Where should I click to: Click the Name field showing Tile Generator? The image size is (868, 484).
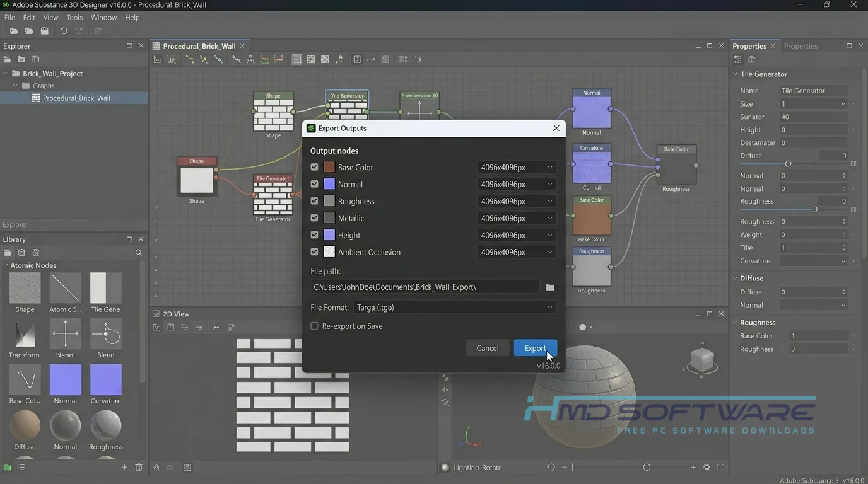point(813,91)
